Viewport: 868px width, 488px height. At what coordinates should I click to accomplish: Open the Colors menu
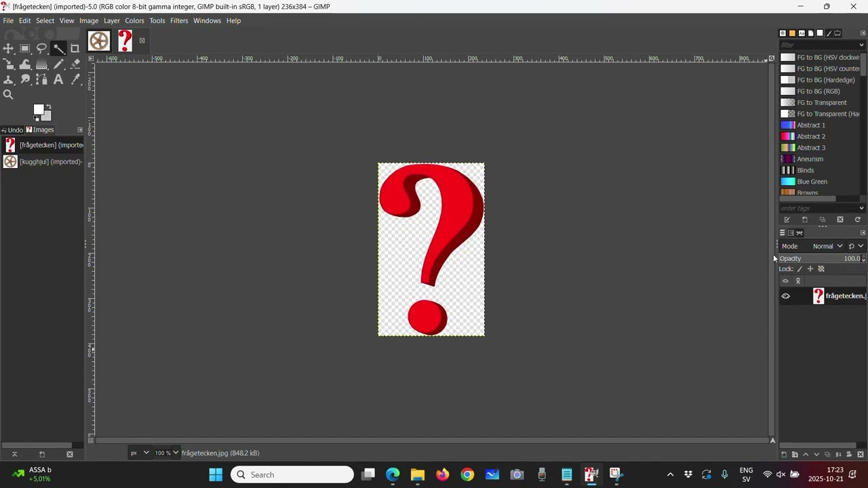tap(134, 20)
